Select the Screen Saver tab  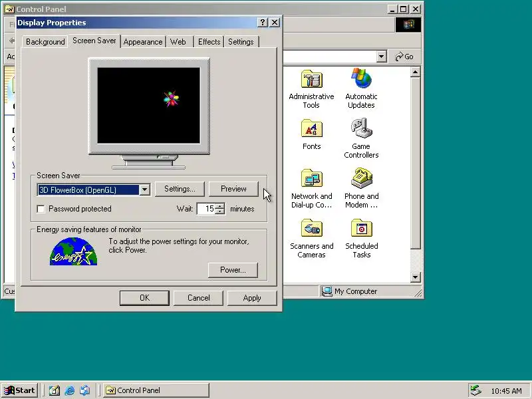94,41
